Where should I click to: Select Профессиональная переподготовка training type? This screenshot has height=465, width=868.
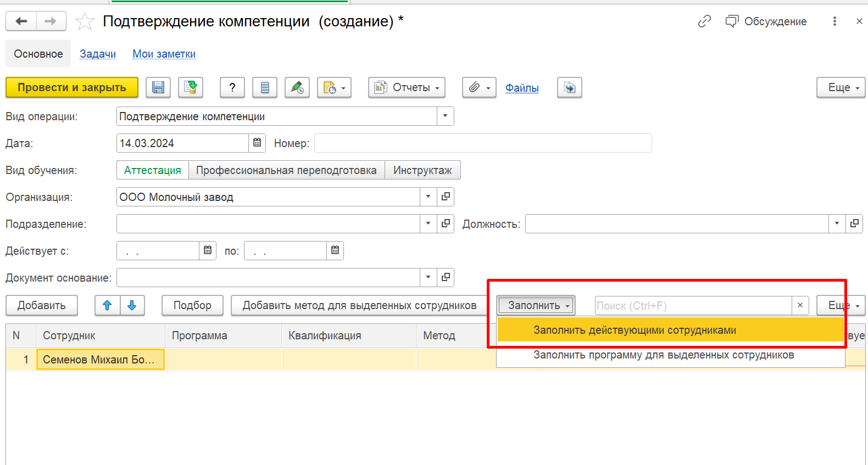click(286, 170)
